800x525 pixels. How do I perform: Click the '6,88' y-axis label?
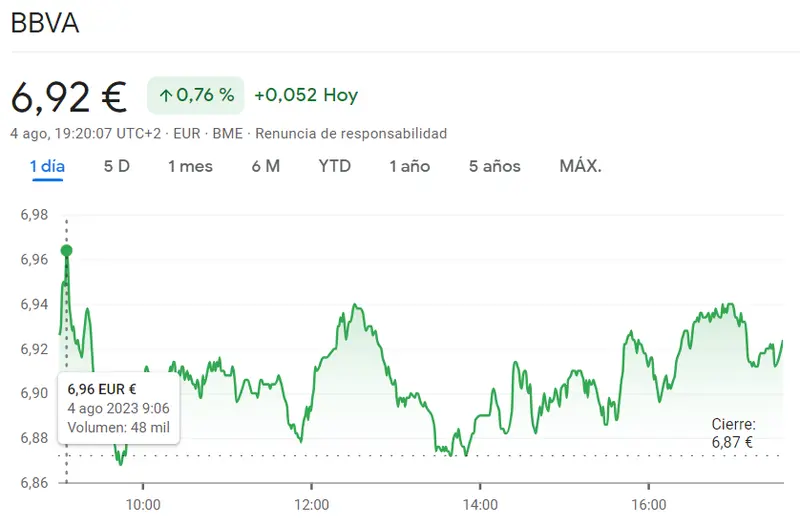[x=34, y=438]
